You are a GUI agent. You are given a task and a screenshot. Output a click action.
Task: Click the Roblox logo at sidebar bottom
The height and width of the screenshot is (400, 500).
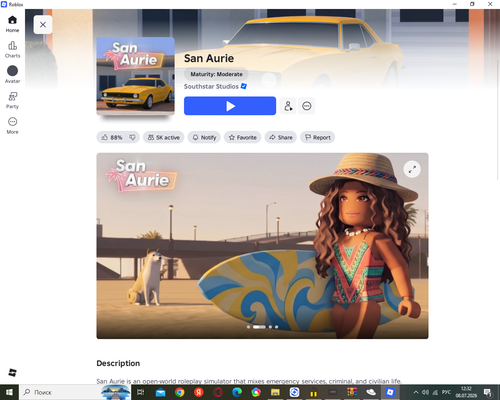pos(12,372)
